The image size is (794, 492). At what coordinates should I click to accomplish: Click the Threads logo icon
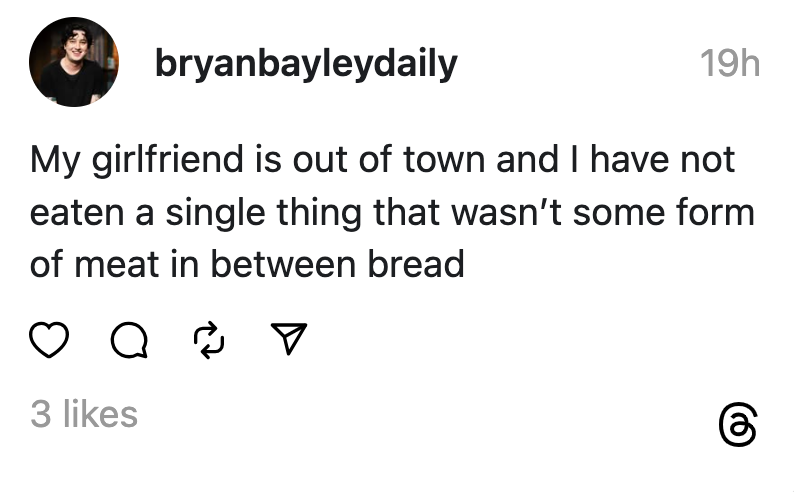click(738, 426)
